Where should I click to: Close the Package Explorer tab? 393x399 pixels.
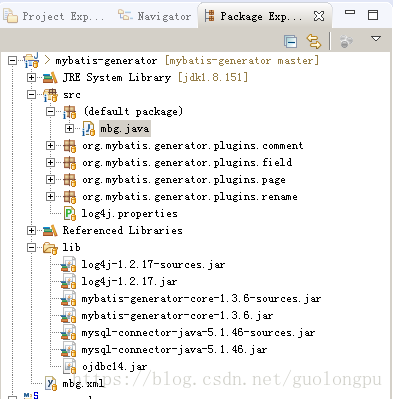coord(319,16)
